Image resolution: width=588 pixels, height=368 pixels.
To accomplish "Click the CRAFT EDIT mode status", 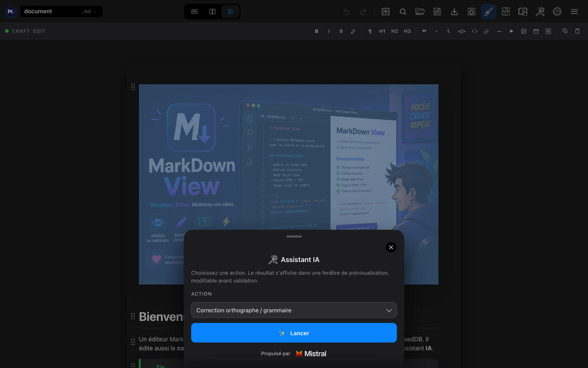I will click(25, 31).
